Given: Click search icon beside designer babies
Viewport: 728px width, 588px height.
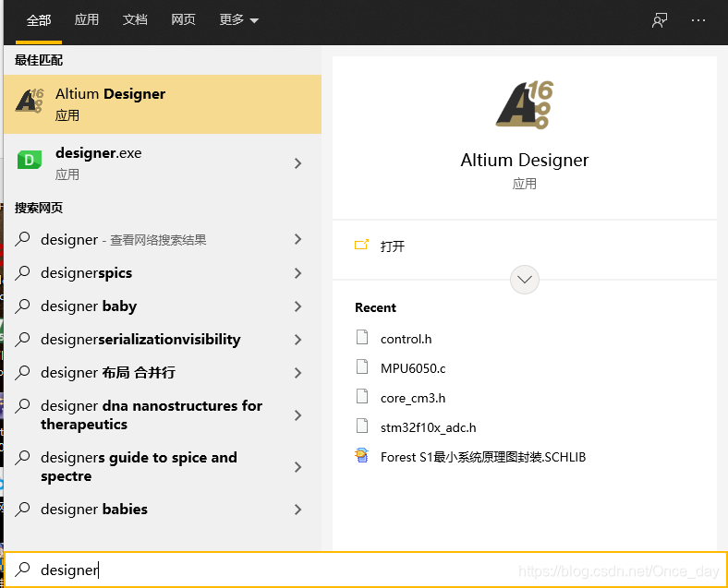Looking at the screenshot, I should click(x=22, y=510).
